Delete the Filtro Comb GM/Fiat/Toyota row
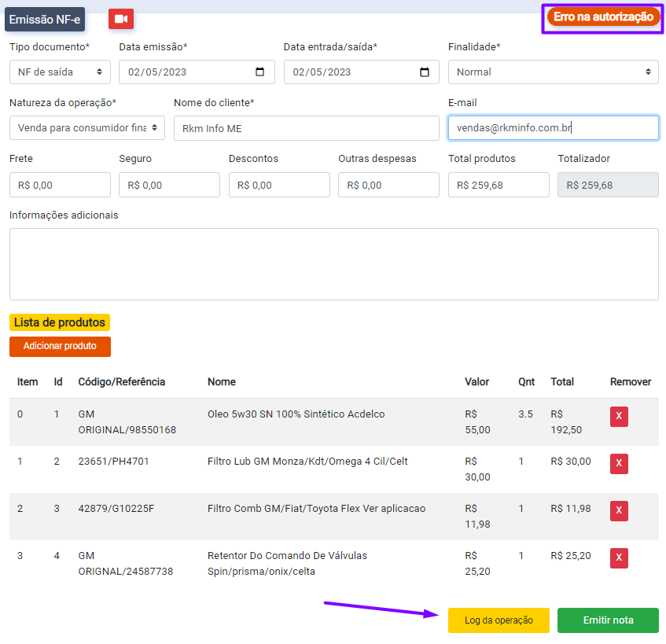Image resolution: width=666 pixels, height=644 pixels. click(619, 511)
